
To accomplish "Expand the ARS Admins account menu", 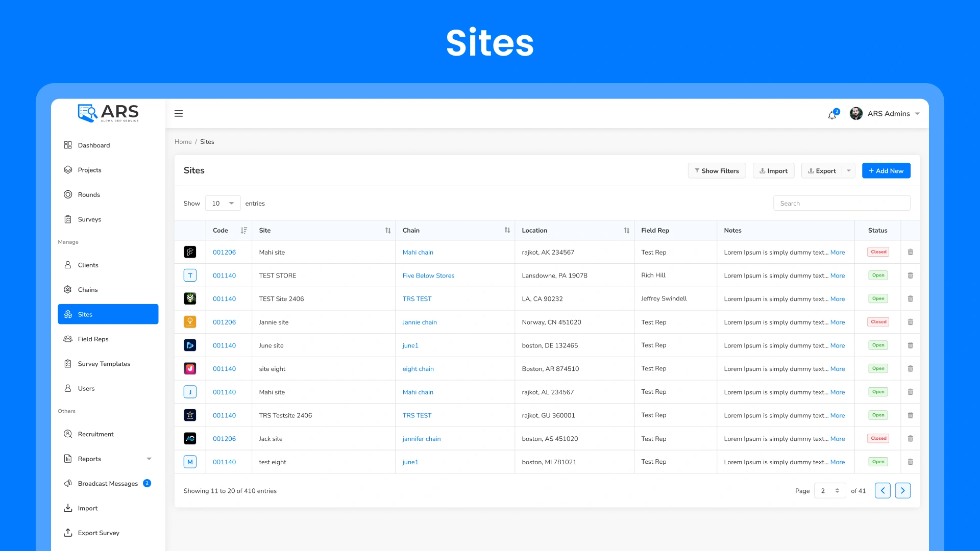I will pyautogui.click(x=917, y=114).
